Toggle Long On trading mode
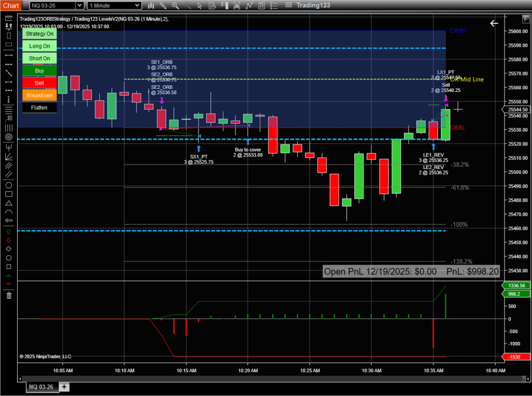 (39, 46)
